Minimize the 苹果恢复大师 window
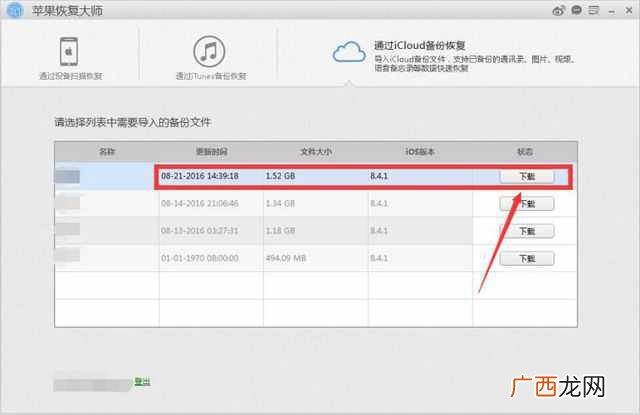640x415 pixels. pyautogui.click(x=611, y=11)
